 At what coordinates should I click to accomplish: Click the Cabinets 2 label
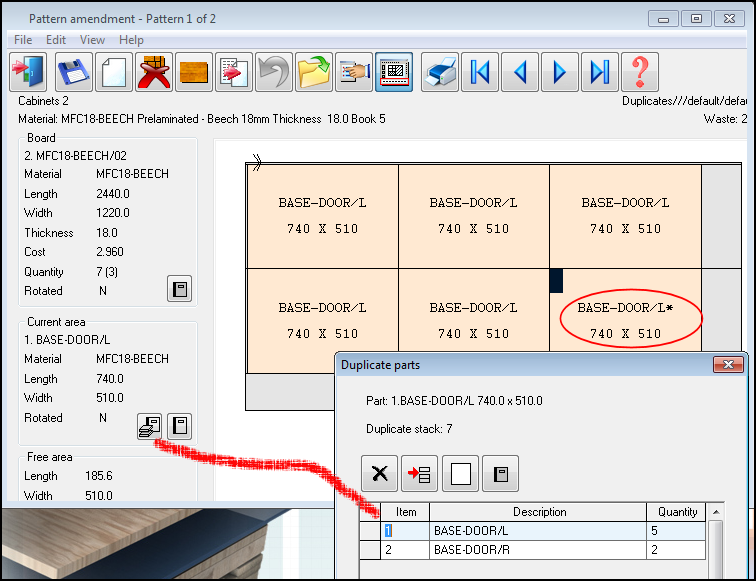[x=43, y=101]
